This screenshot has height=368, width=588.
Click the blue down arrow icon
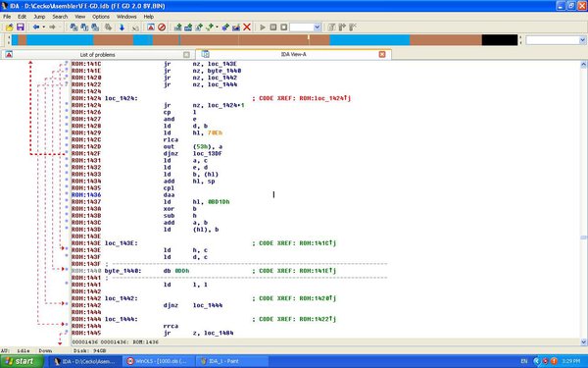(x=122, y=27)
